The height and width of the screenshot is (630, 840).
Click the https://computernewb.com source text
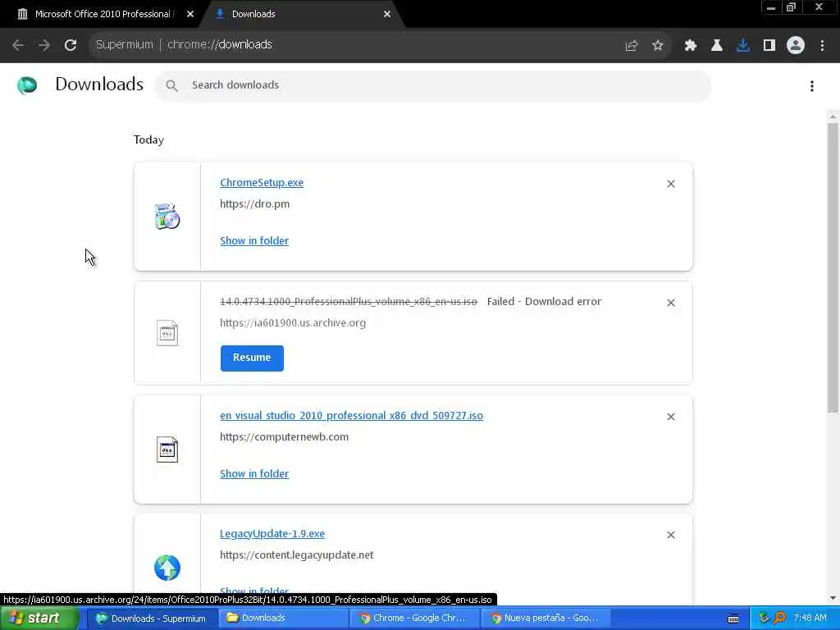pos(284,437)
